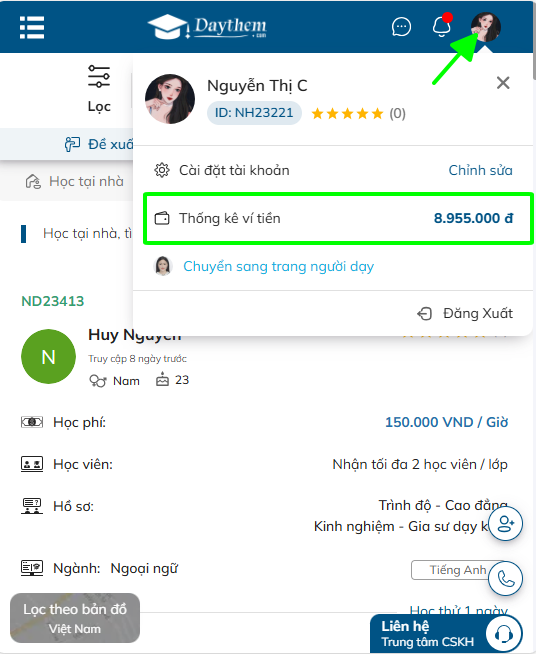Open Liên hệ Trung tâm CSKH support

click(x=446, y=634)
